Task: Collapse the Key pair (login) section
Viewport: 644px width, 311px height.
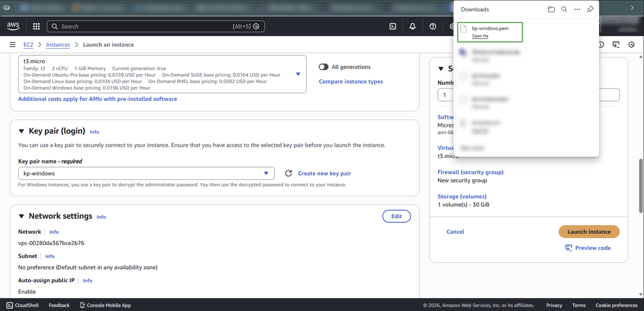Action: pyautogui.click(x=21, y=131)
